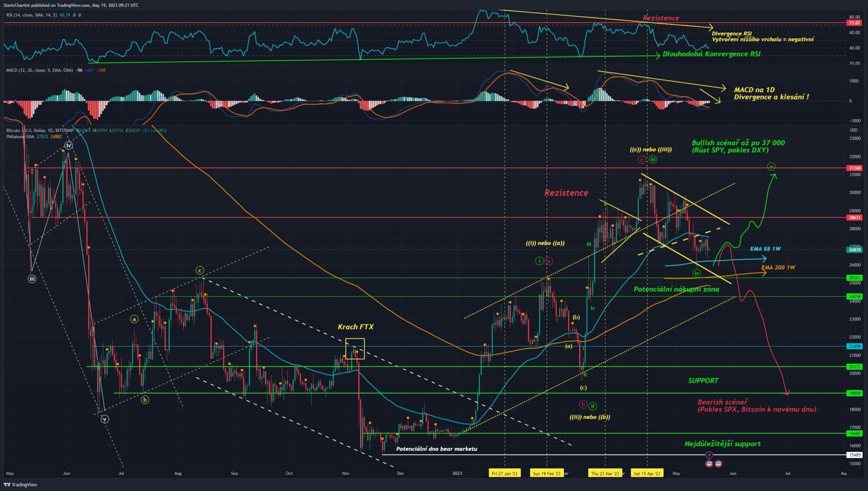Click the 16682 green price label

tap(854, 433)
